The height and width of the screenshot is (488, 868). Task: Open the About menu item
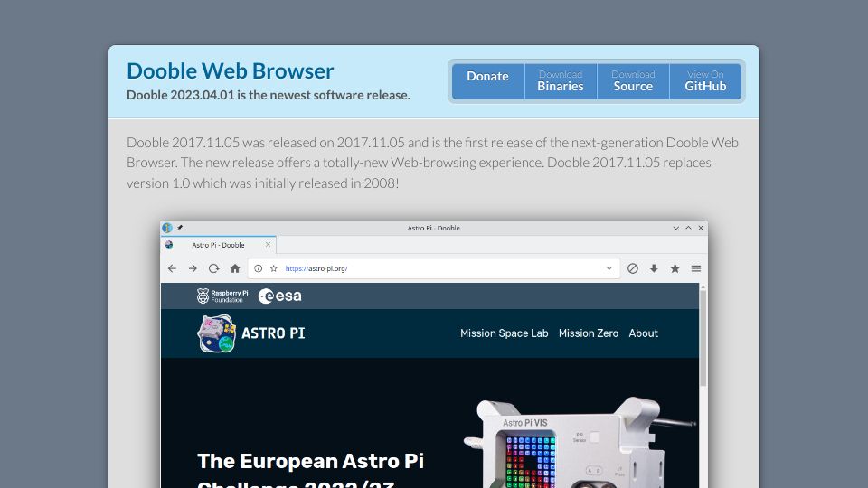(643, 333)
